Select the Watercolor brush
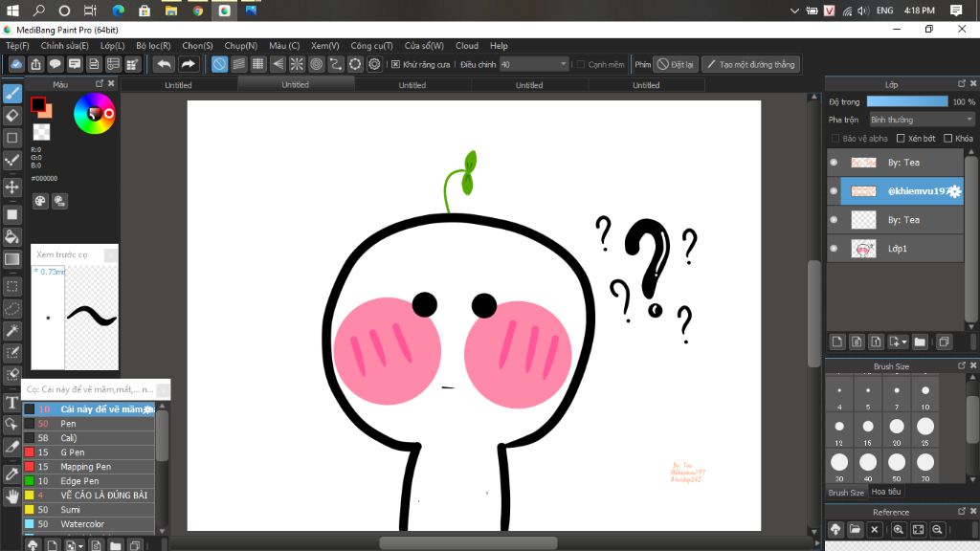Image resolution: width=980 pixels, height=551 pixels. click(89, 524)
